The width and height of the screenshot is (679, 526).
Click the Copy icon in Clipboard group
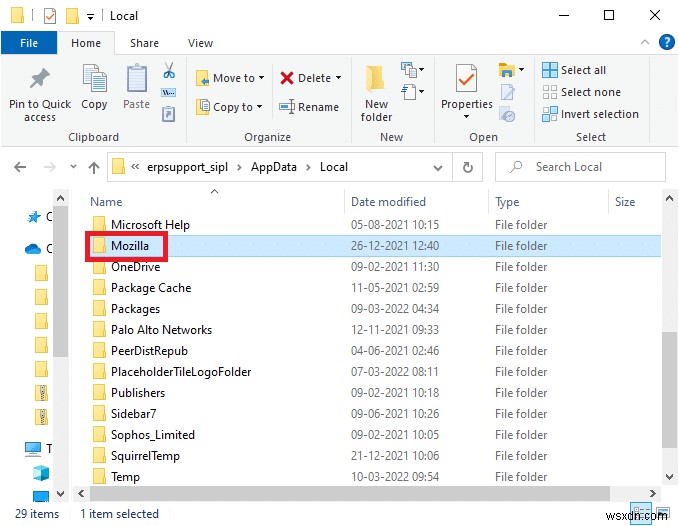point(94,78)
